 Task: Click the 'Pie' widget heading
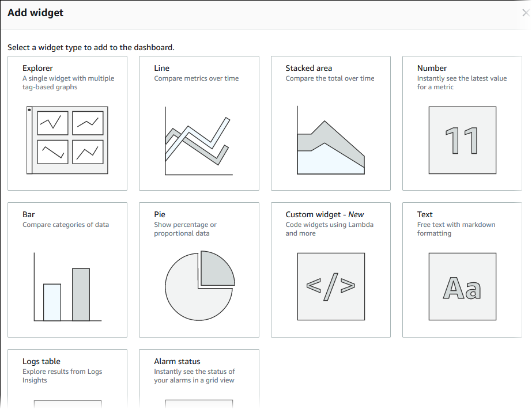coord(160,214)
